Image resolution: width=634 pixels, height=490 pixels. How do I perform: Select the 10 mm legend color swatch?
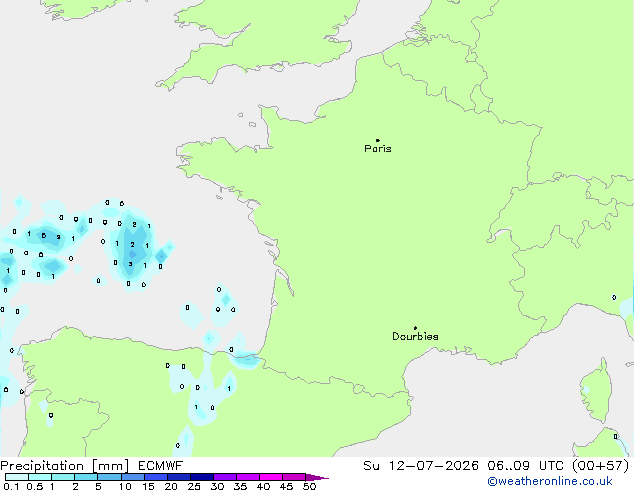coord(132,477)
